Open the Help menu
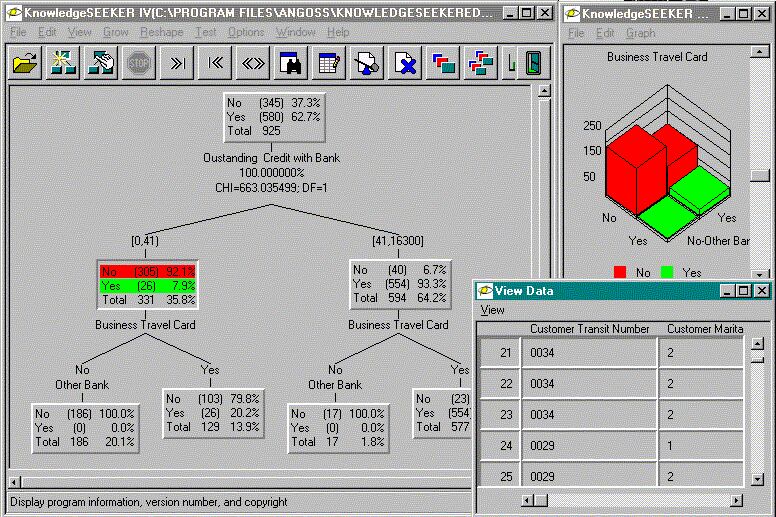This screenshot has width=776, height=517. pos(338,32)
